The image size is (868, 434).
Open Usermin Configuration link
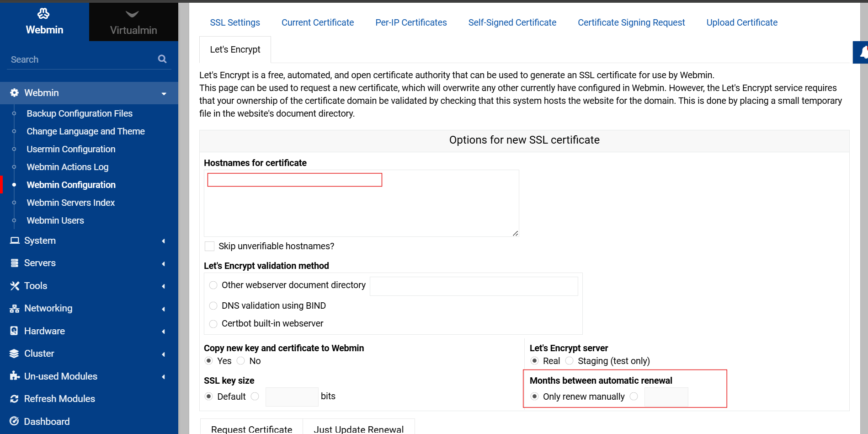coord(71,149)
